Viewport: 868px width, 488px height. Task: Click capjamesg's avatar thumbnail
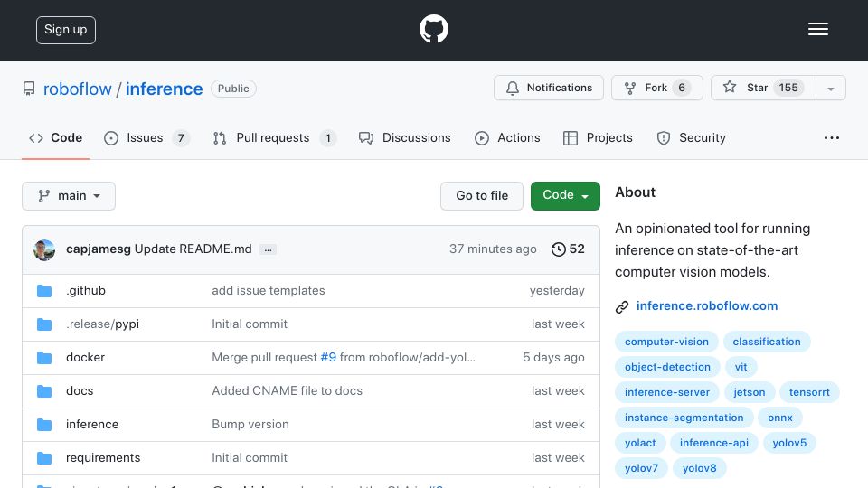(x=44, y=250)
